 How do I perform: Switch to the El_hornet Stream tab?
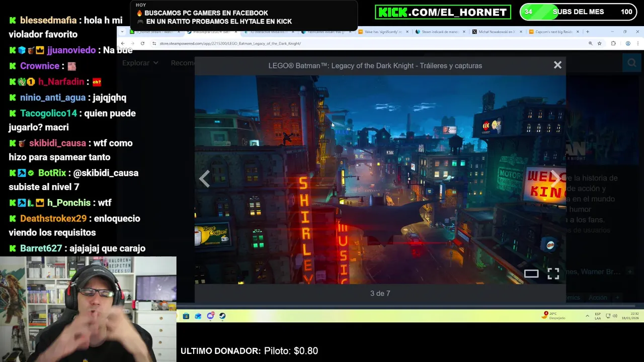click(155, 32)
